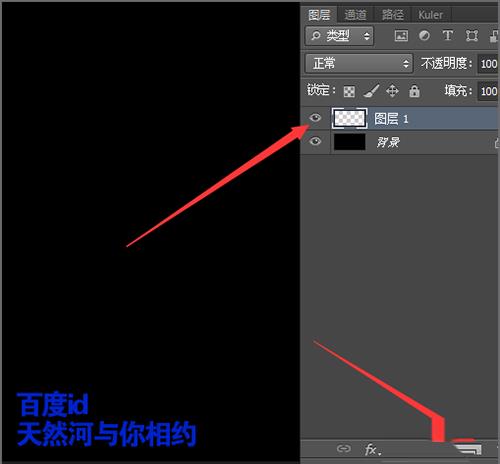The height and width of the screenshot is (464, 500).
Task: Lock layer position move icon
Action: 392,91
